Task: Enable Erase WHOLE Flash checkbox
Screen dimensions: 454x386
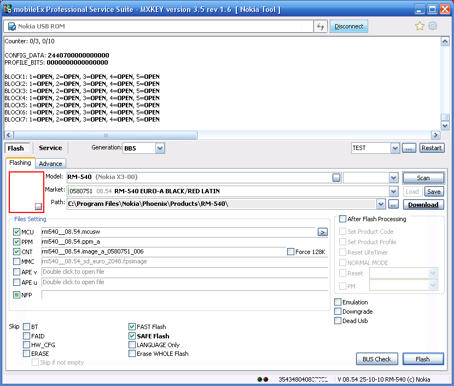Action: (132, 353)
